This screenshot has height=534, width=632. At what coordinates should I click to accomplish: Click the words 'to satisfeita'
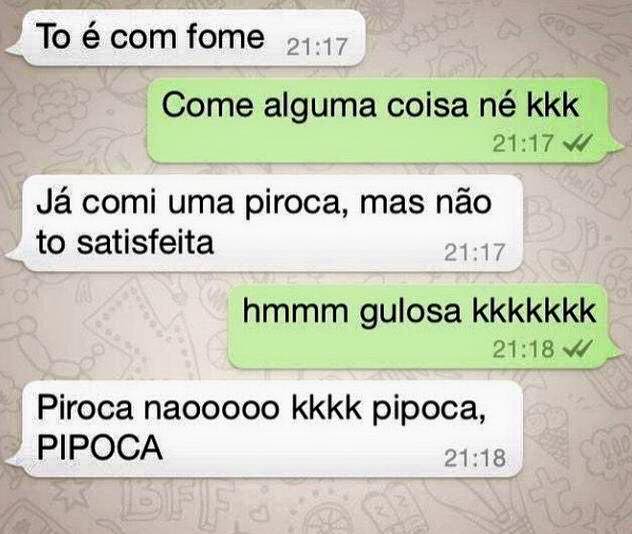(x=125, y=243)
